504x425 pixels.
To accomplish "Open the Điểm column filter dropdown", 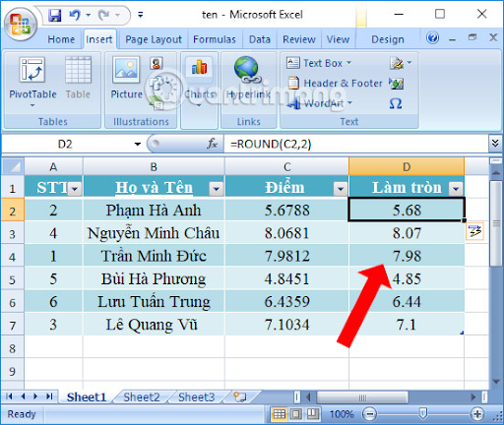I will 341,189.
